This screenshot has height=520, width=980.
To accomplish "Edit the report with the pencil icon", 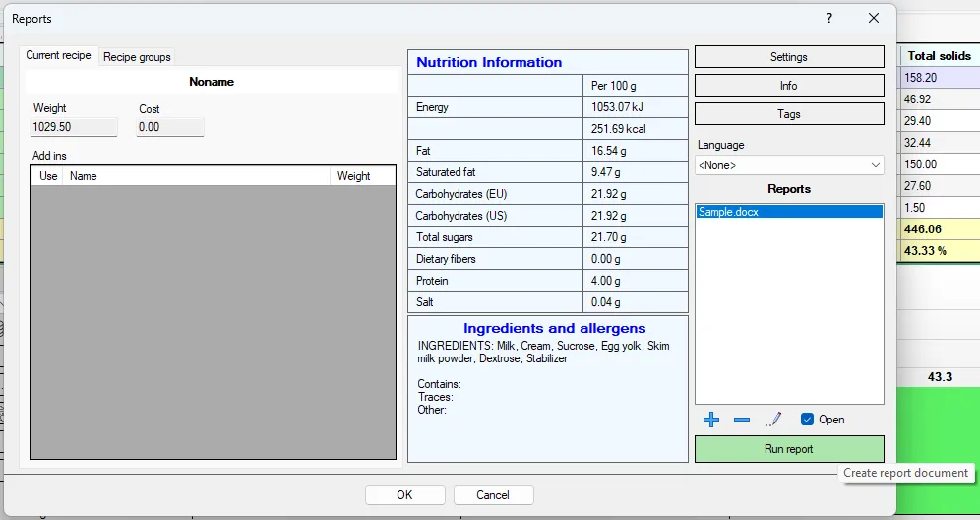I will [x=773, y=420].
